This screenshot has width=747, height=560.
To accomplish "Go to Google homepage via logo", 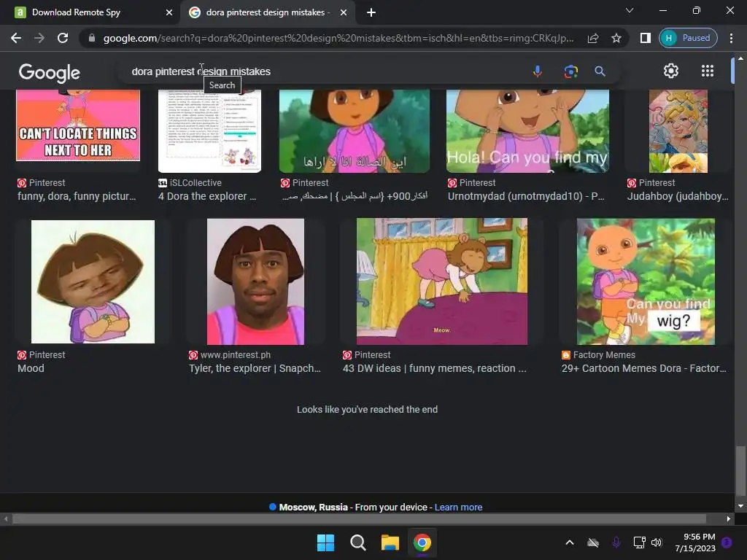I will coord(50,73).
